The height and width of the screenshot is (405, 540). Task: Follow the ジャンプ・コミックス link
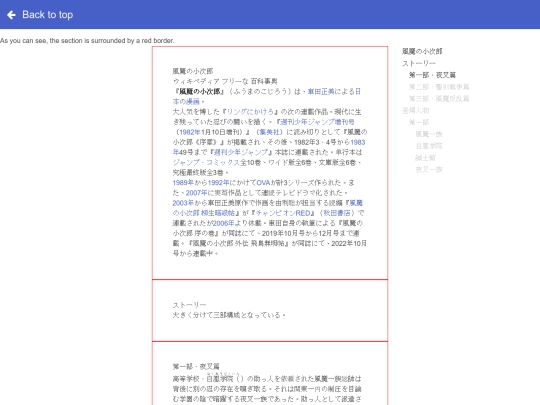[206, 163]
